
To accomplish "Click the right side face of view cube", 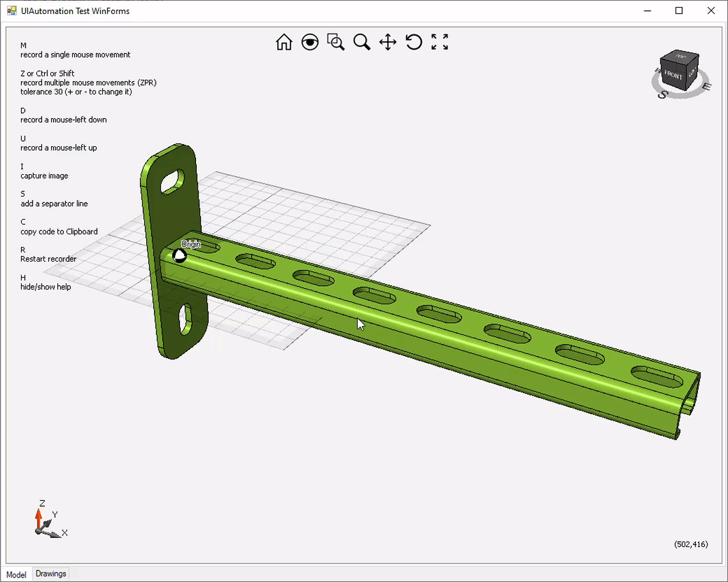I will [692, 71].
